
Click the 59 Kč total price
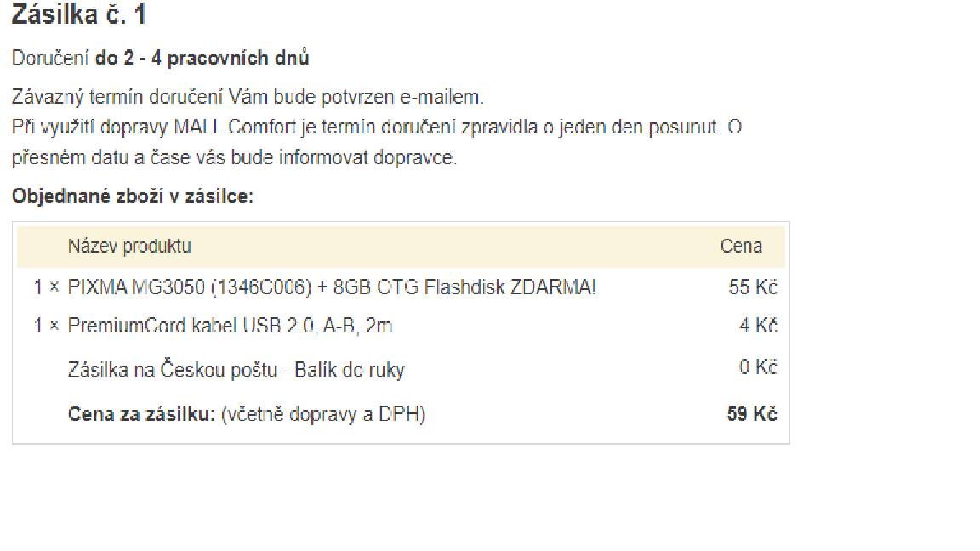click(752, 413)
